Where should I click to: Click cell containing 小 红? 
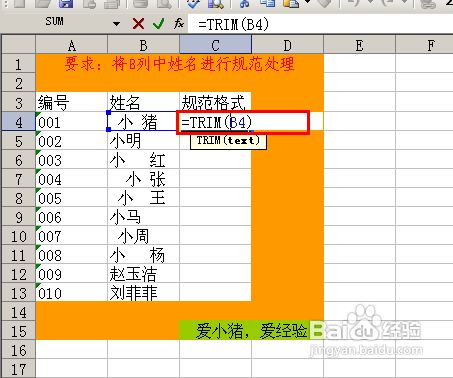[x=143, y=159]
